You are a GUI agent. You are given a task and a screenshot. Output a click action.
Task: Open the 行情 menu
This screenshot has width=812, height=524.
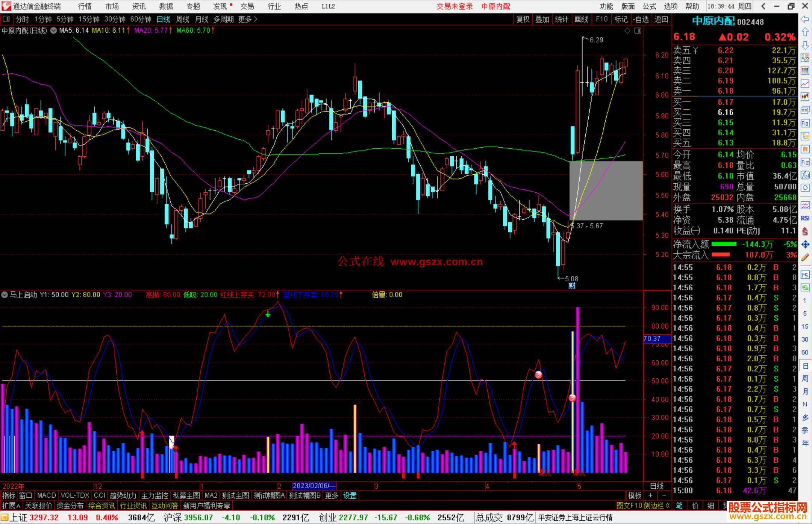pyautogui.click(x=85, y=6)
